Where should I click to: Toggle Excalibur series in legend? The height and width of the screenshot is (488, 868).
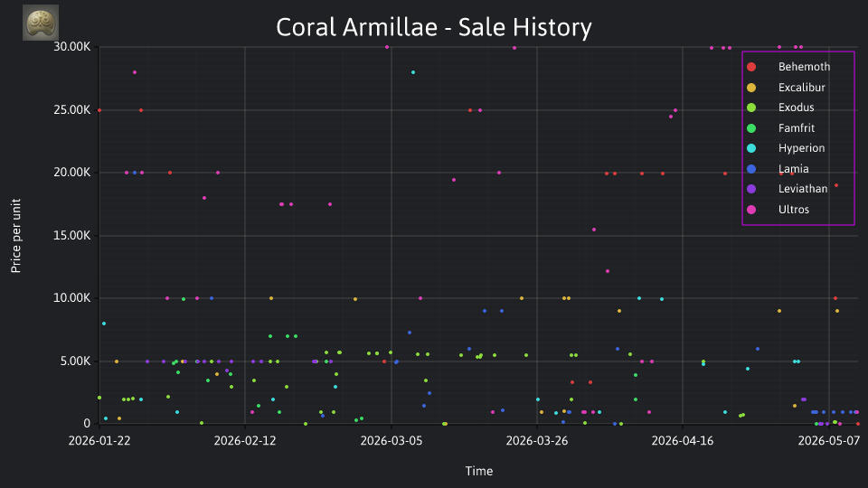click(x=786, y=88)
